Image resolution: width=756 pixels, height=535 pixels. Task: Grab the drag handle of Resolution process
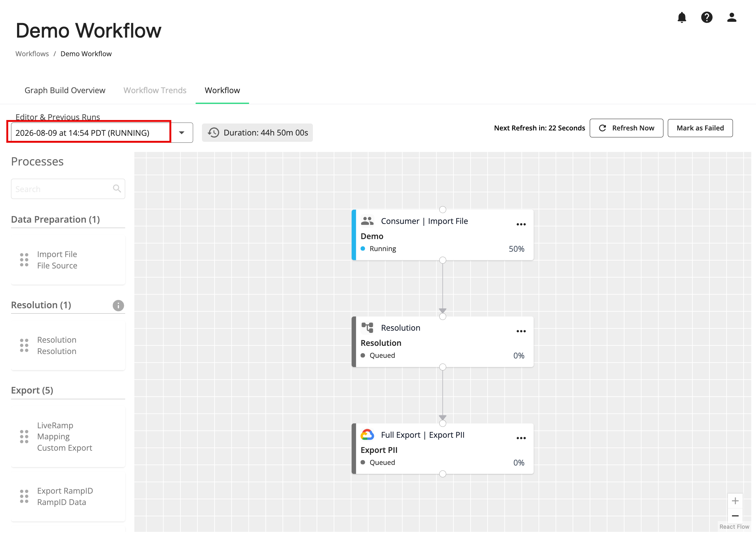(x=24, y=345)
